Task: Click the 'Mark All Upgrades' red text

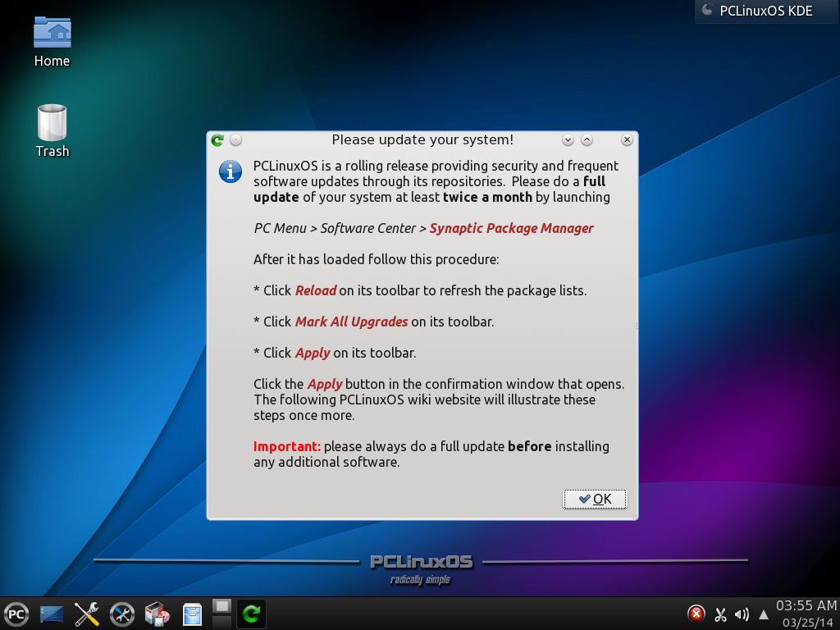Action: click(351, 322)
